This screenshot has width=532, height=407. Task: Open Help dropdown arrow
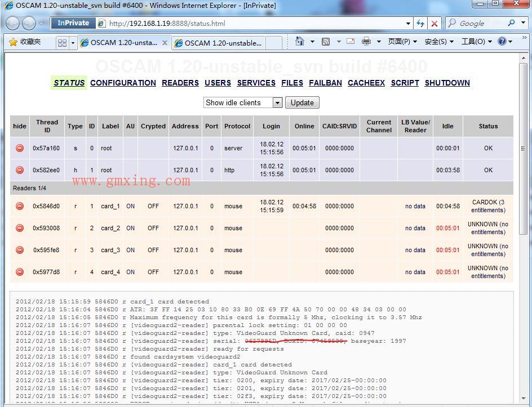pyautogui.click(x=510, y=42)
